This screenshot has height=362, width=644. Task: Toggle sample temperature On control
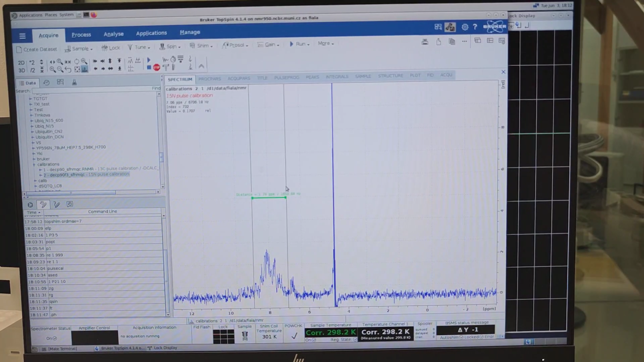point(310,340)
